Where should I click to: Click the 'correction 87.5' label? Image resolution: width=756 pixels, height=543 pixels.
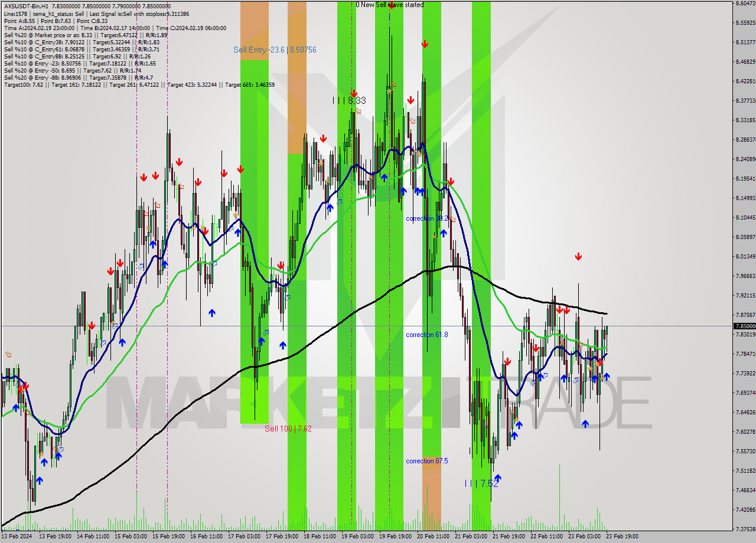426,461
